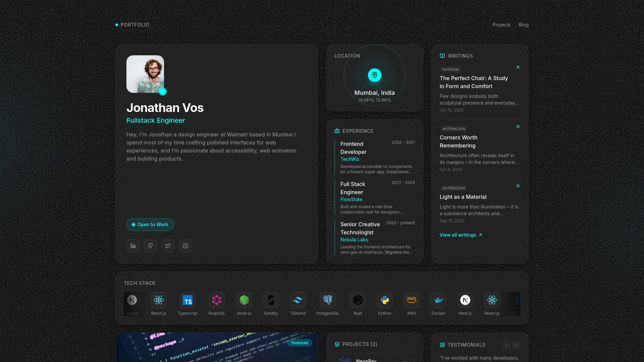Open the Projects nav item

[501, 25]
